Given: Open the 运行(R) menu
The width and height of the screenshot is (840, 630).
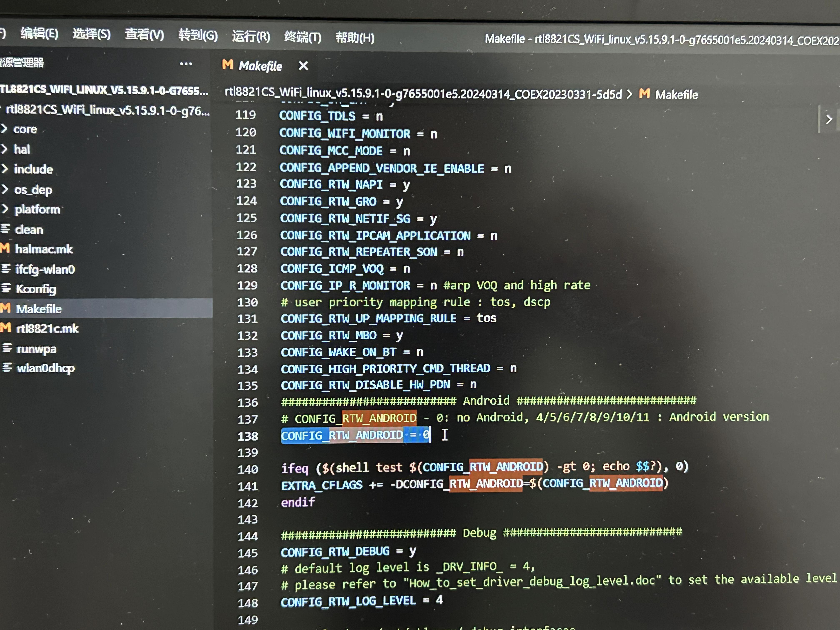Looking at the screenshot, I should click(251, 36).
